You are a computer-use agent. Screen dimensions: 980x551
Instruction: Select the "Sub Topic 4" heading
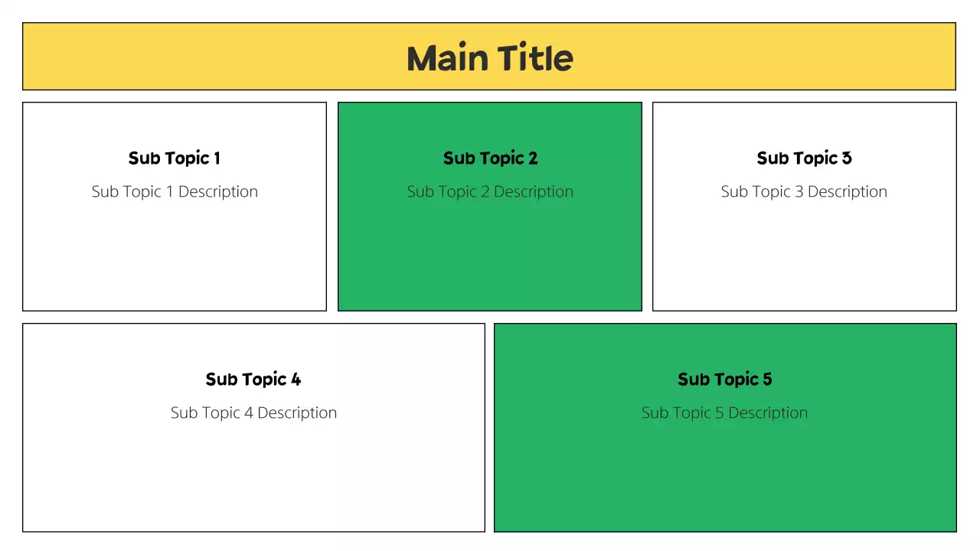[x=253, y=380]
